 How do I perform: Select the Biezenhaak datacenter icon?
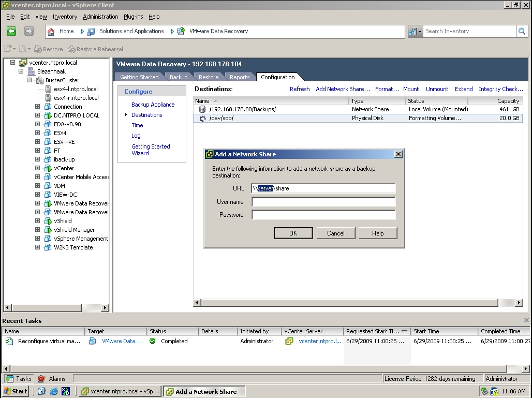(x=32, y=71)
